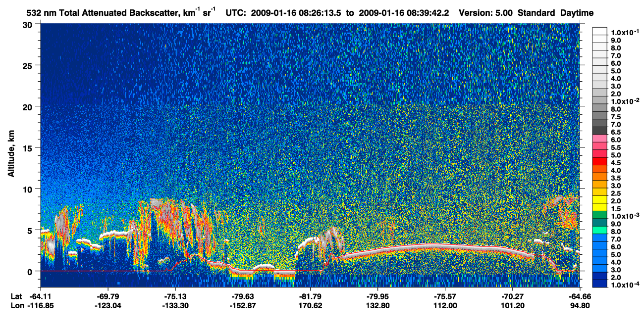Click the 5 km altitude tick label
The image size is (644, 330).
pos(31,230)
